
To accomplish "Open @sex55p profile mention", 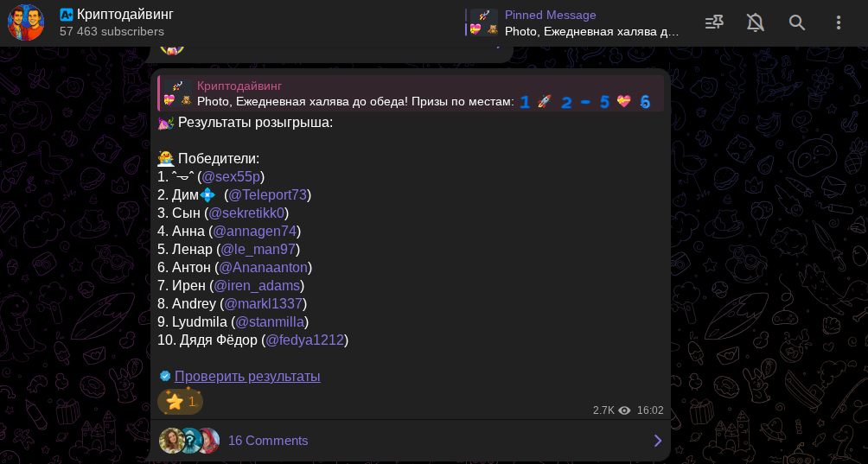I will 231,177.
